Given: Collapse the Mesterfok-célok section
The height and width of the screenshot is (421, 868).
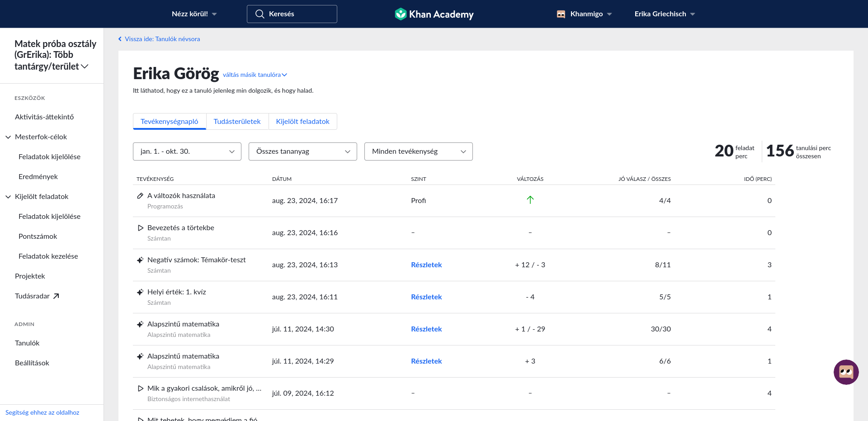Looking at the screenshot, I should tap(8, 137).
